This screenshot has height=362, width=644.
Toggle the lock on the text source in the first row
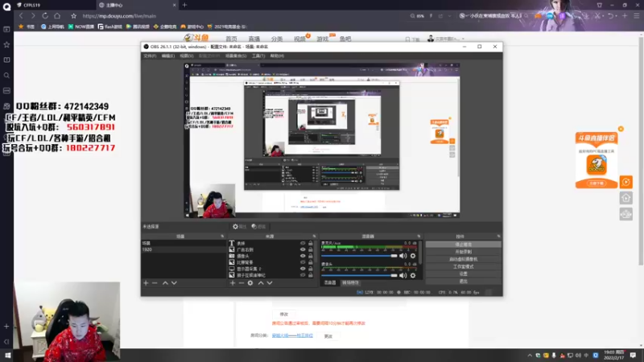(311, 243)
